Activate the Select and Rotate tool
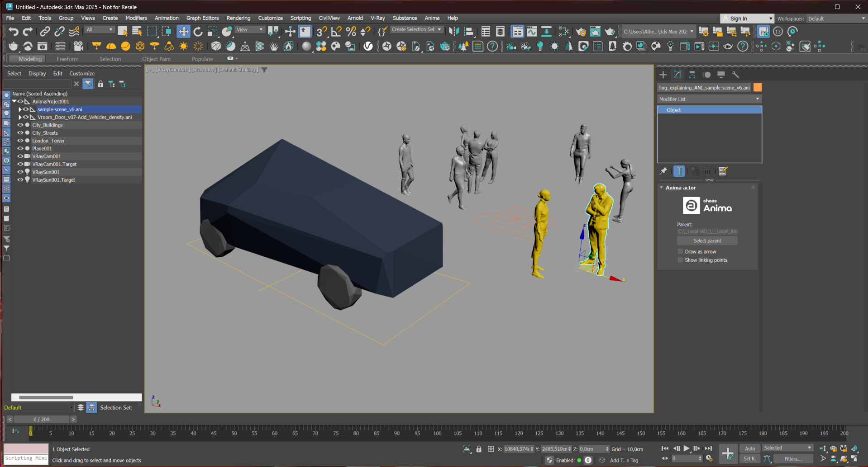Screen dimensions: 868x467 (x=198, y=31)
